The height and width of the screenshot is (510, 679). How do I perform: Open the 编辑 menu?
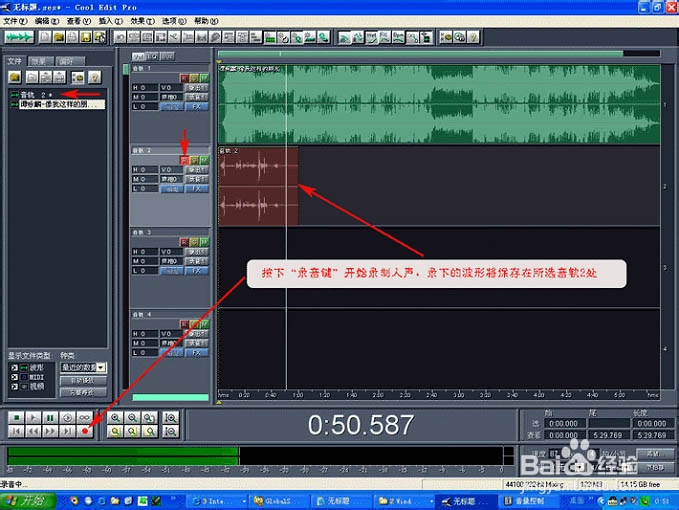tap(47, 21)
